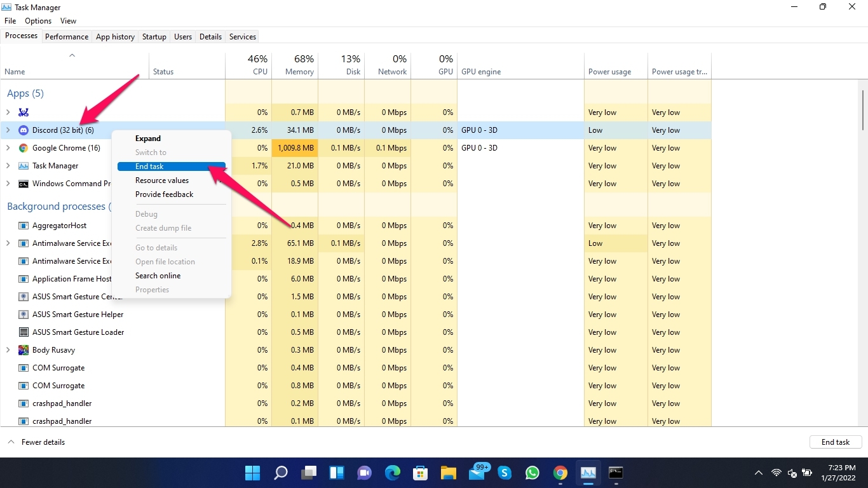
Task: Sort by the CPU column header
Action: click(x=248, y=64)
